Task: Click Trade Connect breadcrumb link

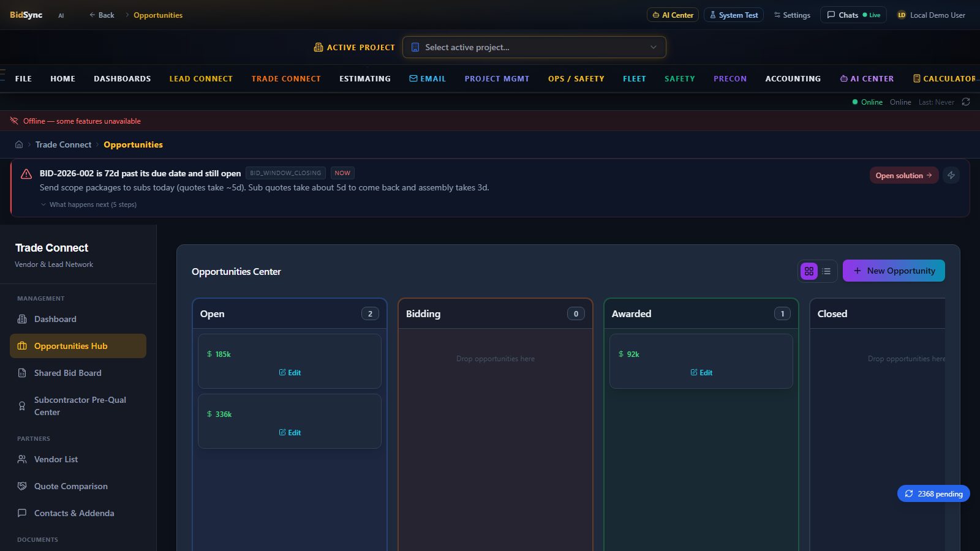Action: point(63,144)
